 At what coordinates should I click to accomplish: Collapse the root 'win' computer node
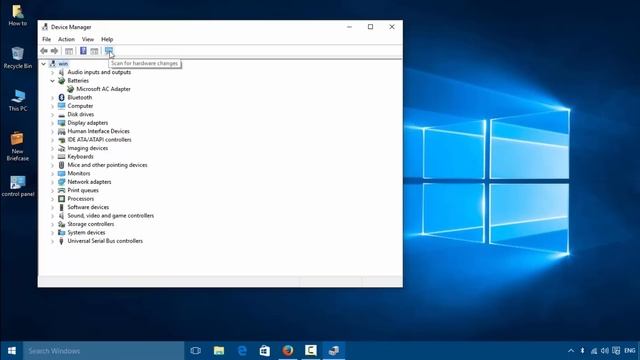(44, 64)
